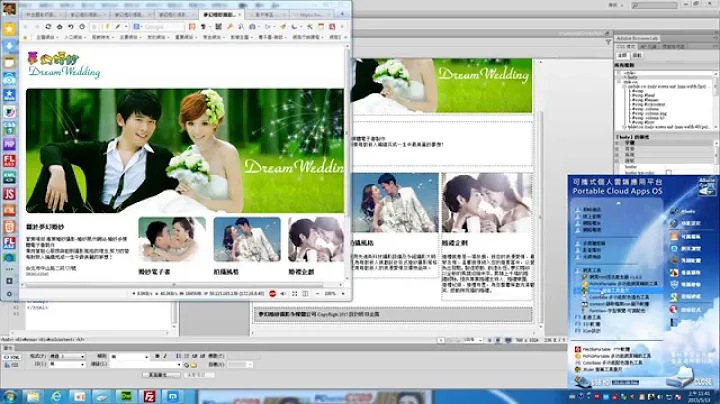Expand the first bookmarks bar folder dropdown

click(x=47, y=37)
